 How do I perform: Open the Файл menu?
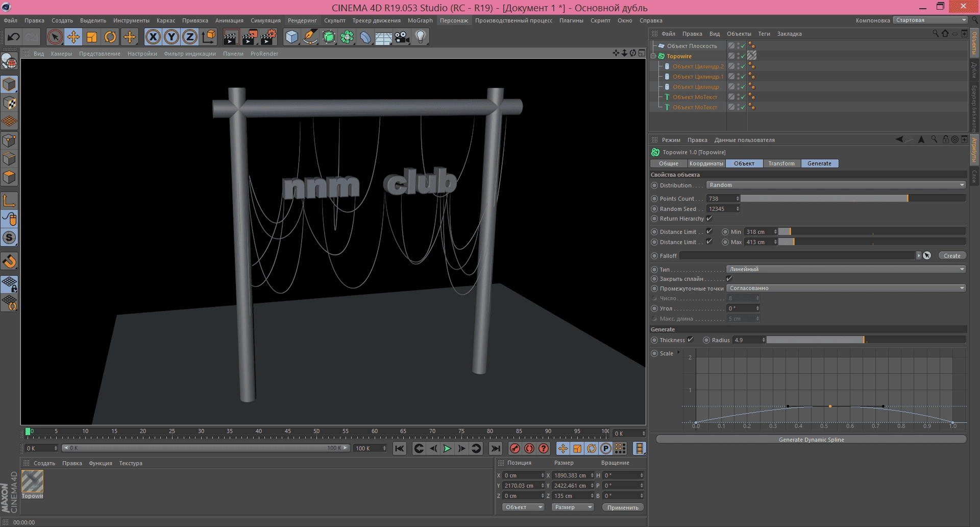[x=11, y=20]
